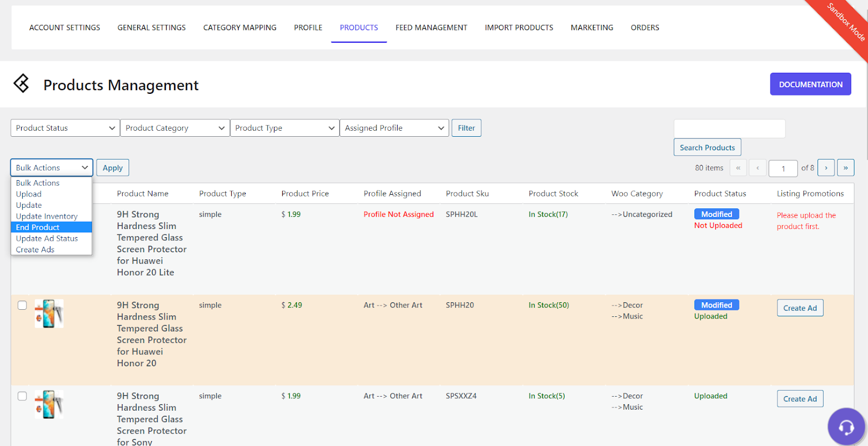Expand the Assigned Profile dropdown
The height and width of the screenshot is (446, 868).
coord(394,128)
